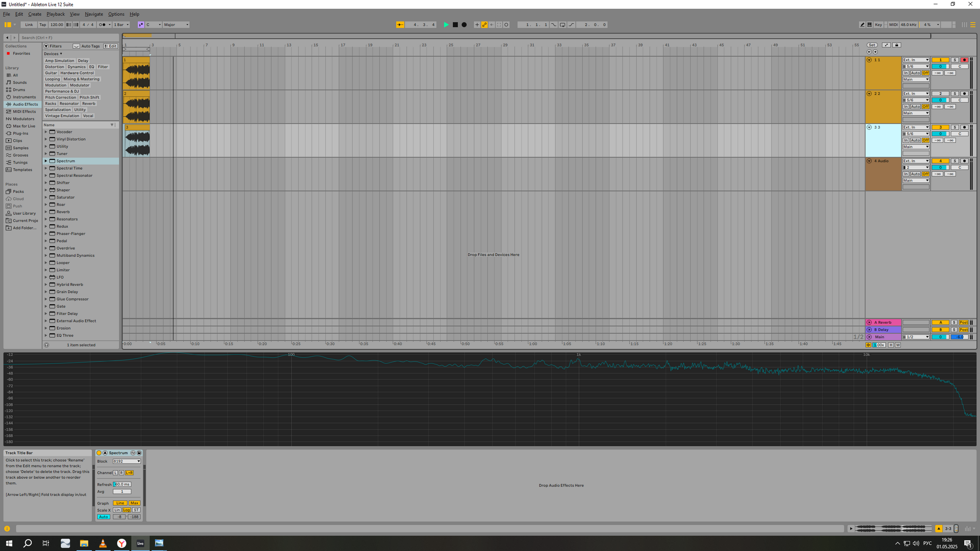980x551 pixels.
Task: Solo track 2
Action: click(954, 94)
